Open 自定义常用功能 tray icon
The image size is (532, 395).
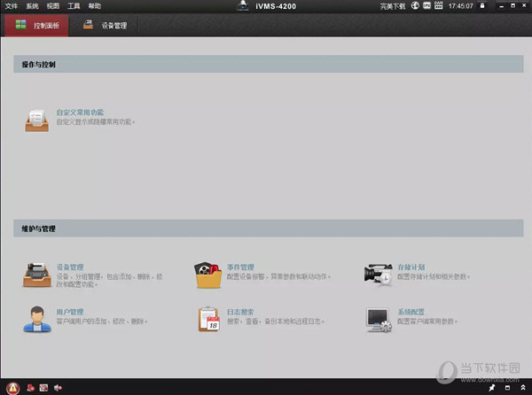click(x=37, y=120)
